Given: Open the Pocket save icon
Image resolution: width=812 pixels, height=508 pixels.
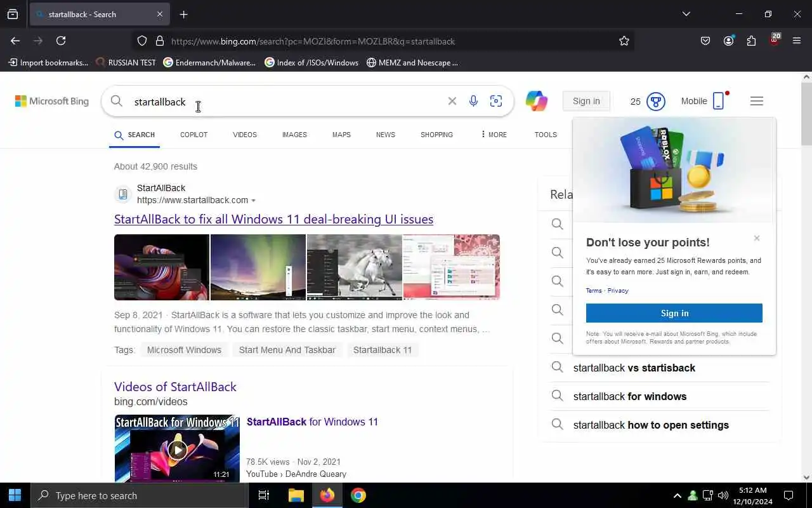Looking at the screenshot, I should point(705,41).
